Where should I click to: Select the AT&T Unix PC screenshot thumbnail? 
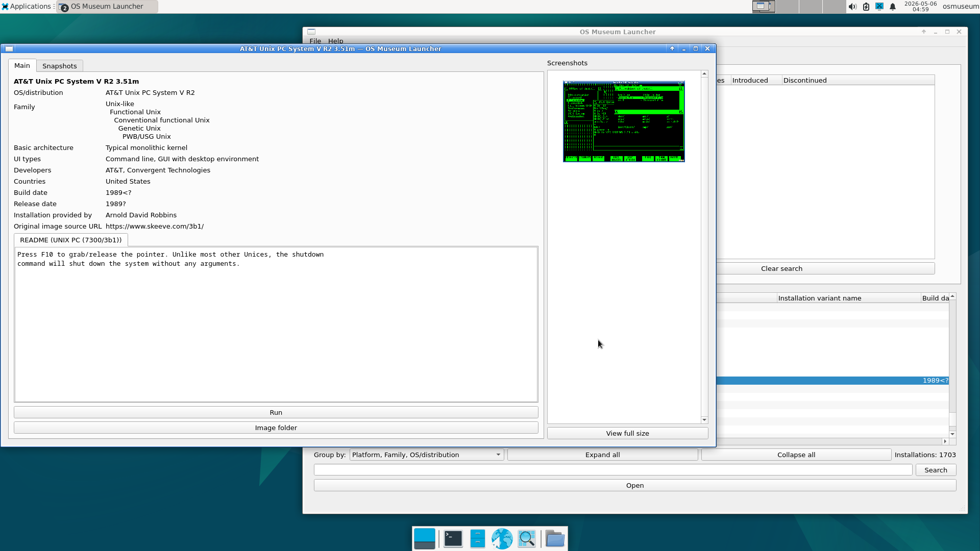pos(624,121)
